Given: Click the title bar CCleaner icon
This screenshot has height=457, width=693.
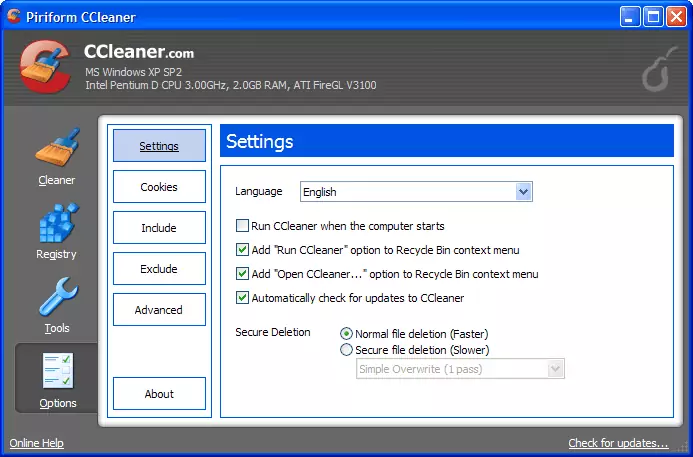Looking at the screenshot, I should click(14, 15).
